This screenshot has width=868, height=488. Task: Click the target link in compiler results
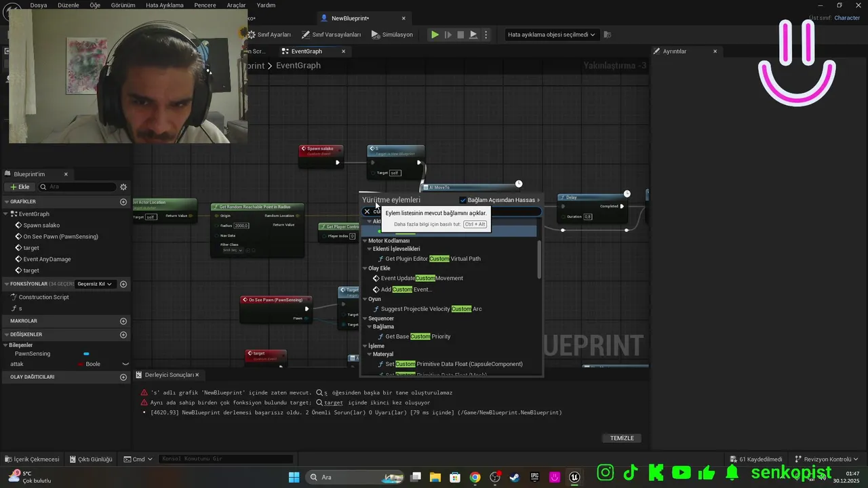tap(333, 403)
